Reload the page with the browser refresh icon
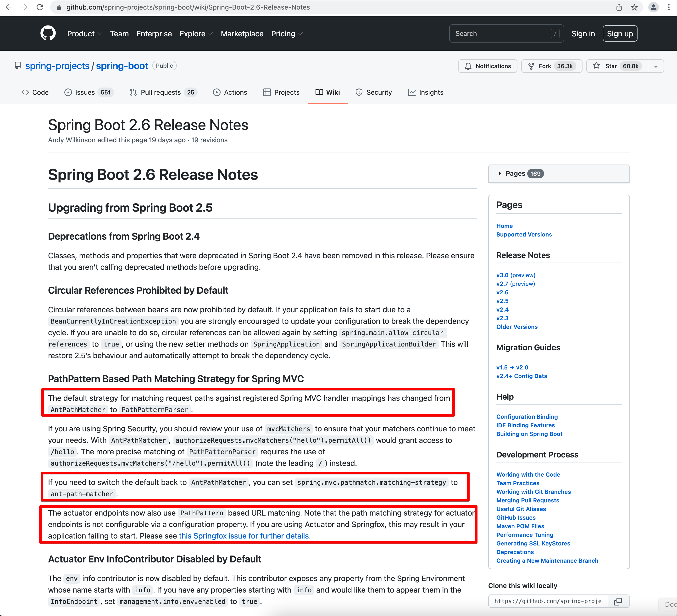 click(40, 7)
